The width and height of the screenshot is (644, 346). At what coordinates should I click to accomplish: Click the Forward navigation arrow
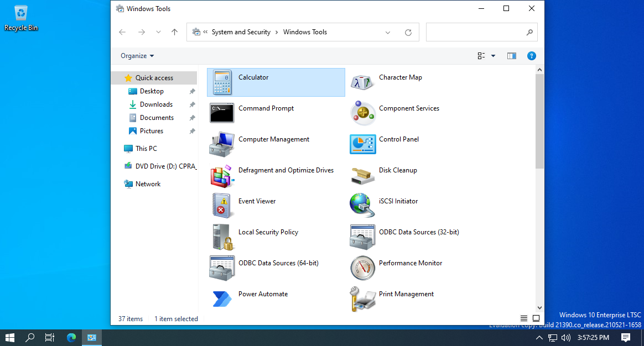pos(141,32)
